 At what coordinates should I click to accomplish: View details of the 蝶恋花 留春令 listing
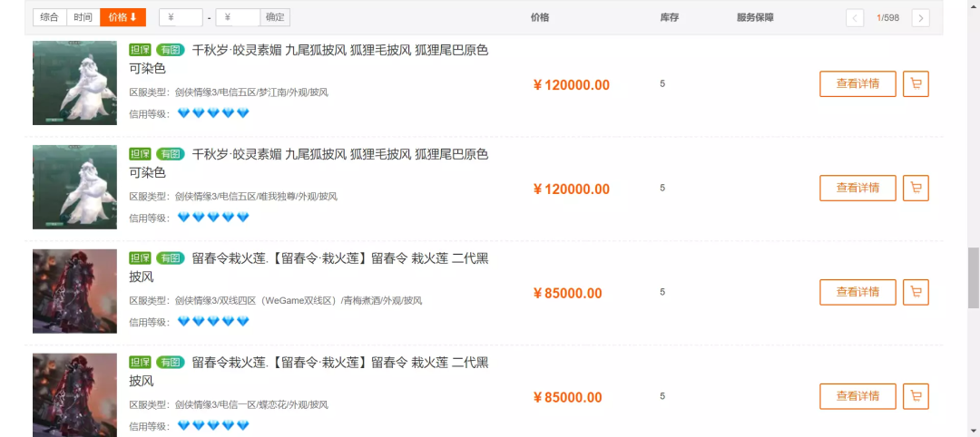click(857, 397)
